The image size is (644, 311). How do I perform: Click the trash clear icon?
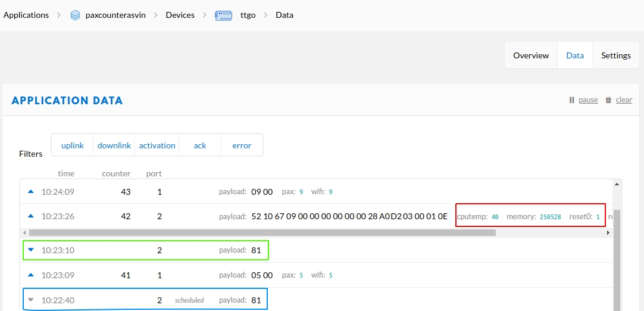tap(608, 100)
